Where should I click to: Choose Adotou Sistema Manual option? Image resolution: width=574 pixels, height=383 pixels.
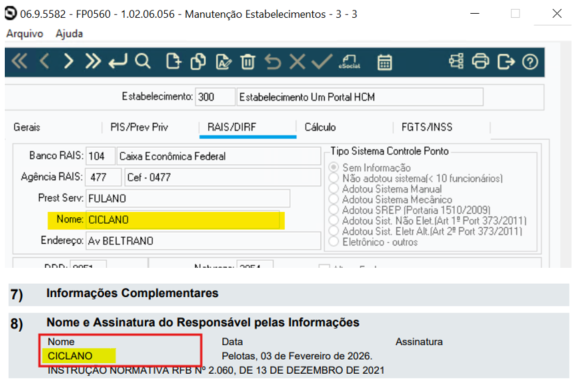(x=333, y=189)
